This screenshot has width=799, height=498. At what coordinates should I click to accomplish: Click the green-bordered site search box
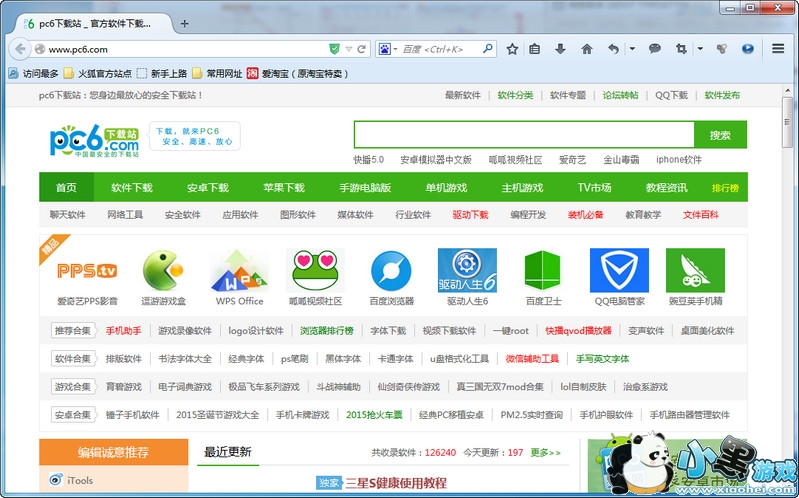[524, 135]
